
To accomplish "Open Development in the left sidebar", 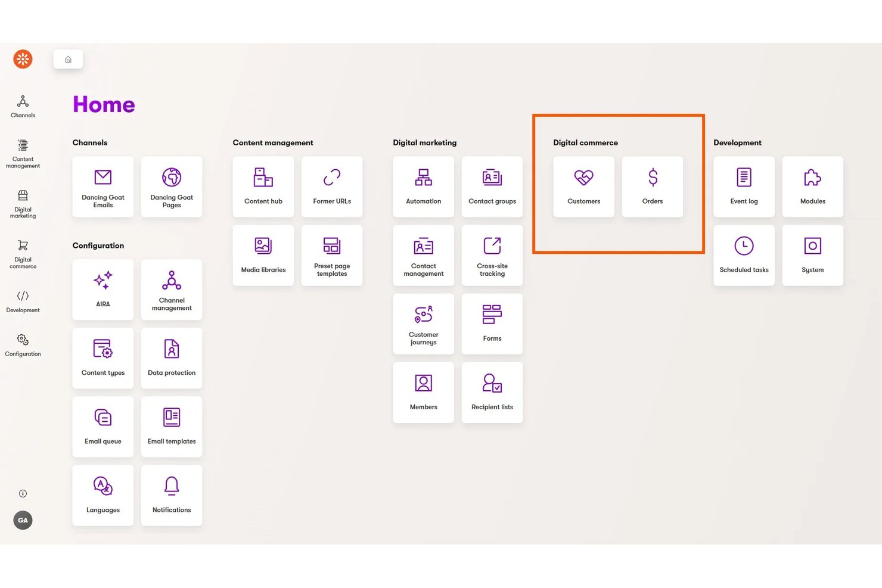I will 23,301.
